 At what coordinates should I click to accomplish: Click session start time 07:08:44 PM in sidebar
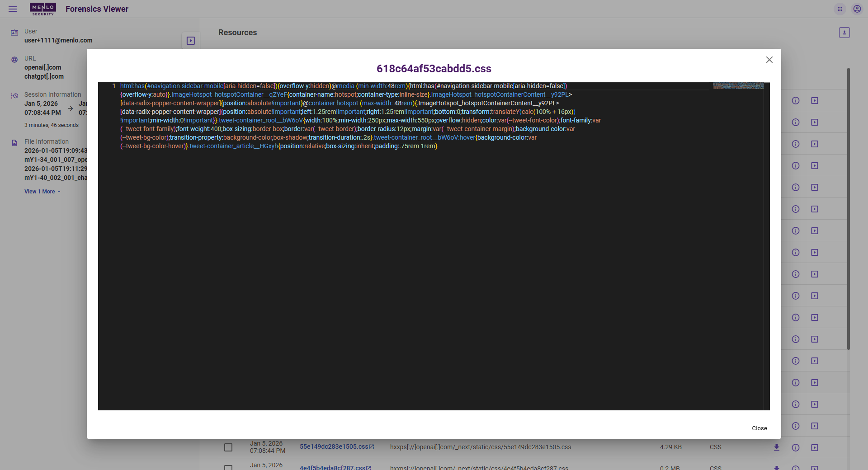tap(42, 113)
